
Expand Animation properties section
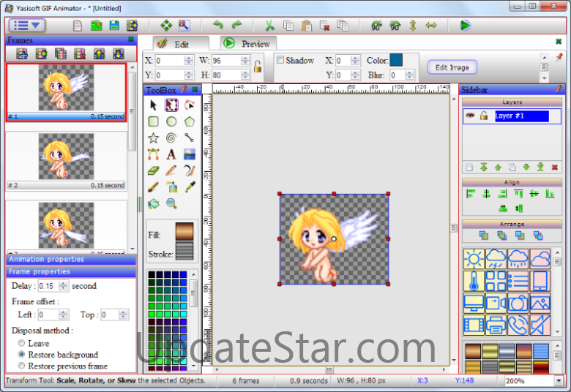coord(71,260)
